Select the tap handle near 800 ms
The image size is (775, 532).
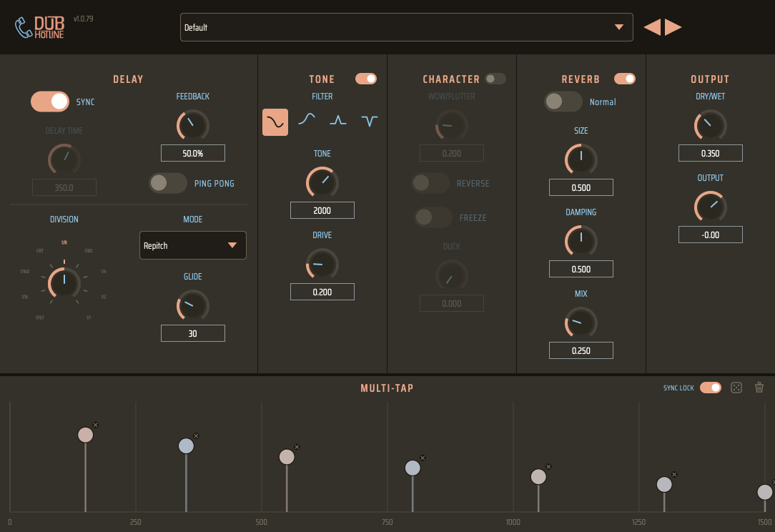pyautogui.click(x=413, y=468)
